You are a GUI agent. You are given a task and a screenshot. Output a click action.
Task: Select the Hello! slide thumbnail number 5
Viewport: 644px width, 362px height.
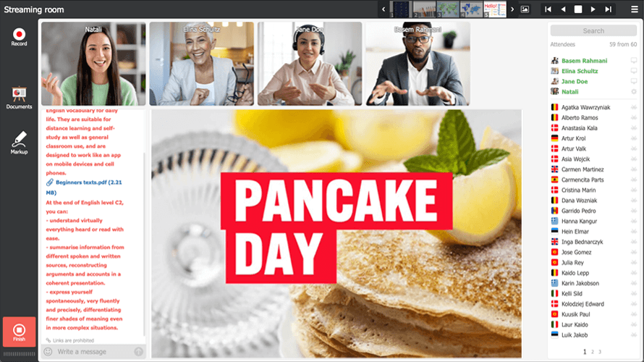point(495,9)
